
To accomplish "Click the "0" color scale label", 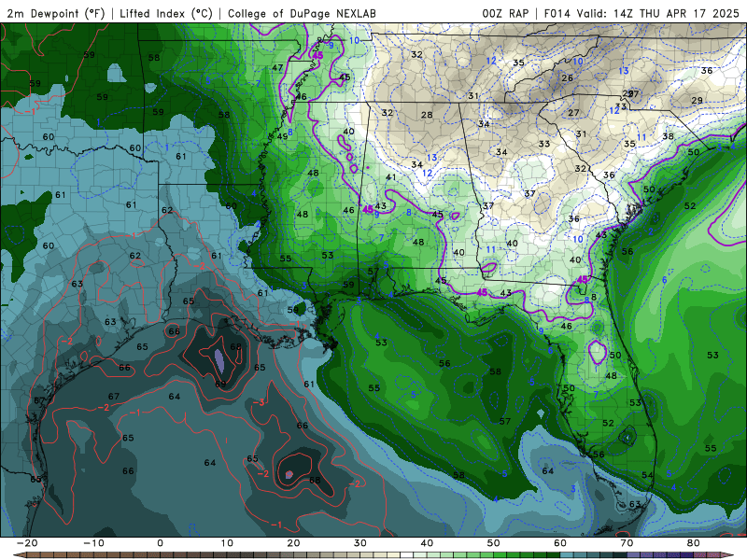I will point(160,543).
